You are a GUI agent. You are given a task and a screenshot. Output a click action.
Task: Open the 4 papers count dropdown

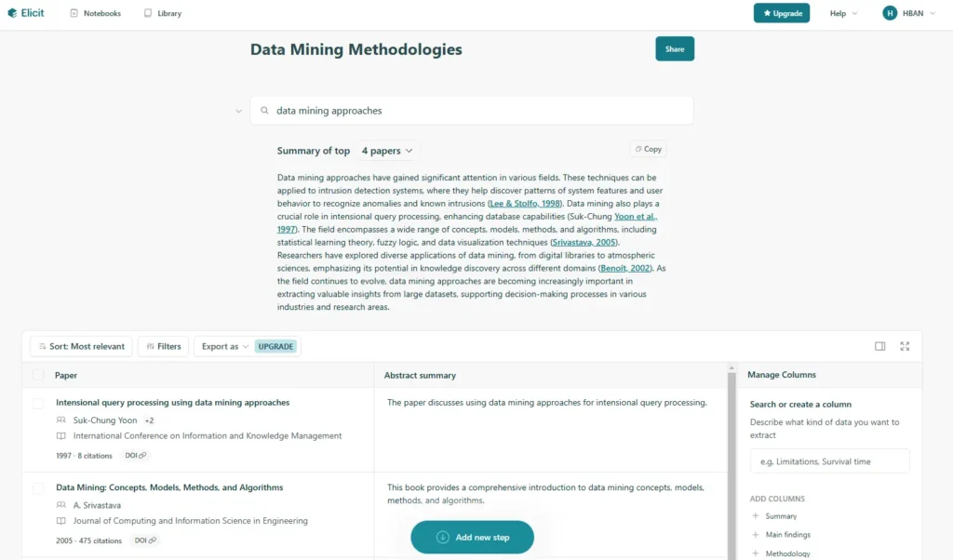(x=387, y=151)
